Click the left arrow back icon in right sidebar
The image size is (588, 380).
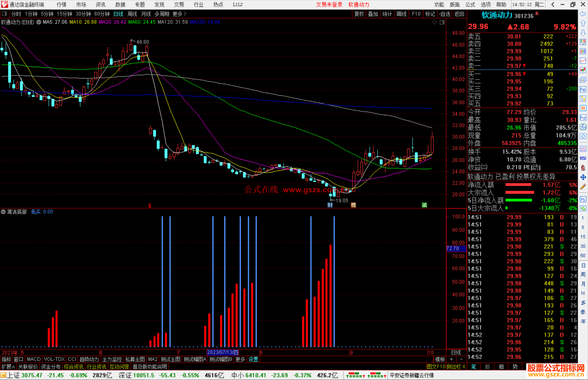point(583,14)
